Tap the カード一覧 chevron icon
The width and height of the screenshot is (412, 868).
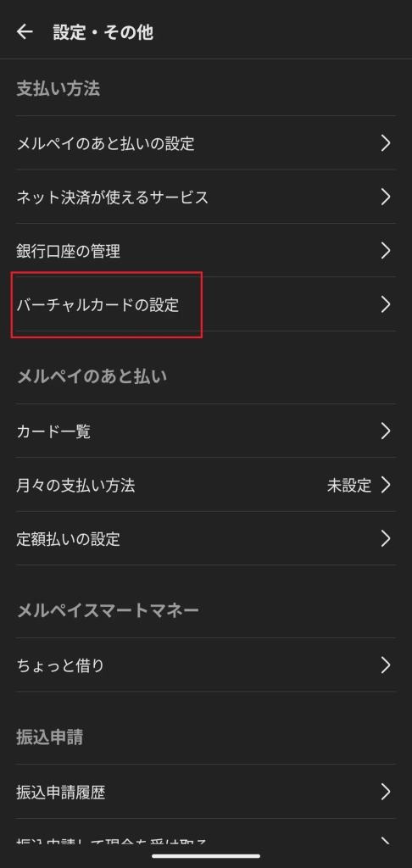click(386, 431)
